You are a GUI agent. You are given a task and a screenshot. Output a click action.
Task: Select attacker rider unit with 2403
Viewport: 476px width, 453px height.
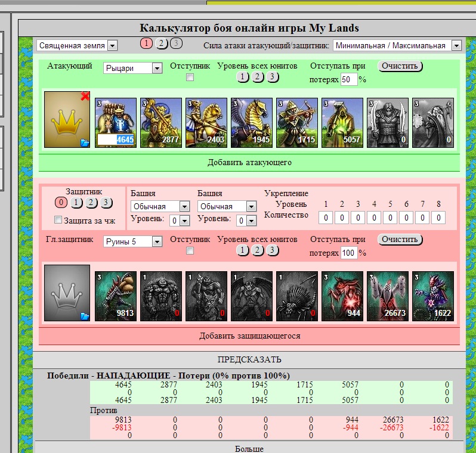point(206,123)
